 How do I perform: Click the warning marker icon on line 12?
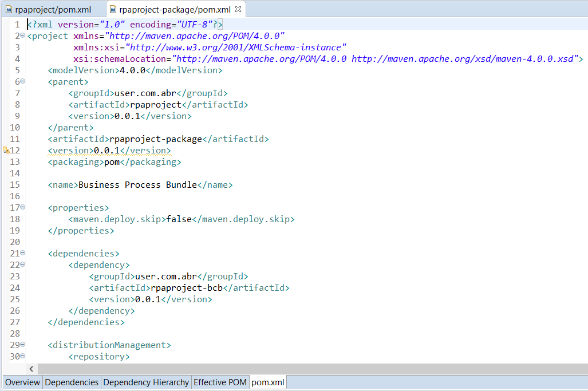(6, 151)
